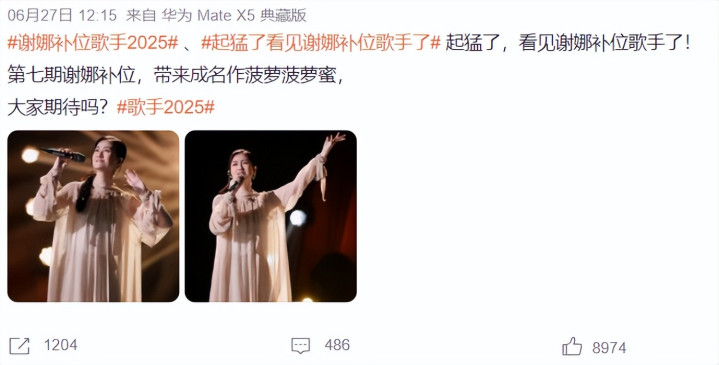Viewport: 719px width, 365px height.
Task: Open hashtag #起猛了看见谢娜补位歌手了#
Action: coord(321,43)
